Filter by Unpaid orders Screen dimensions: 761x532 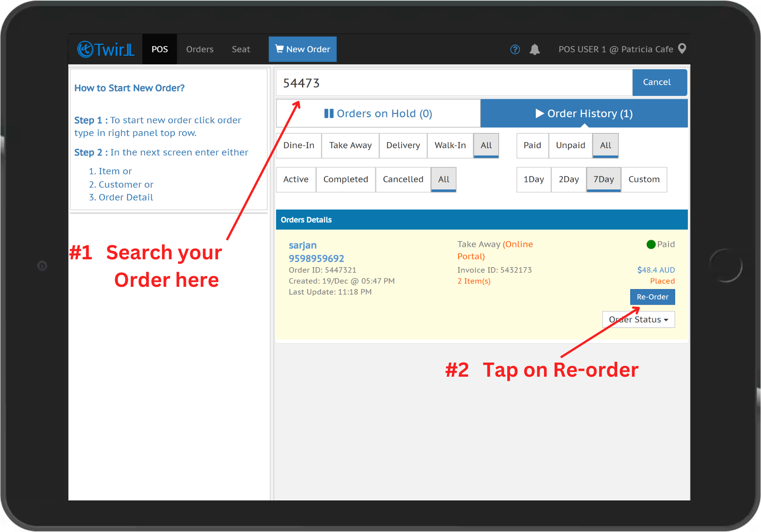point(571,146)
